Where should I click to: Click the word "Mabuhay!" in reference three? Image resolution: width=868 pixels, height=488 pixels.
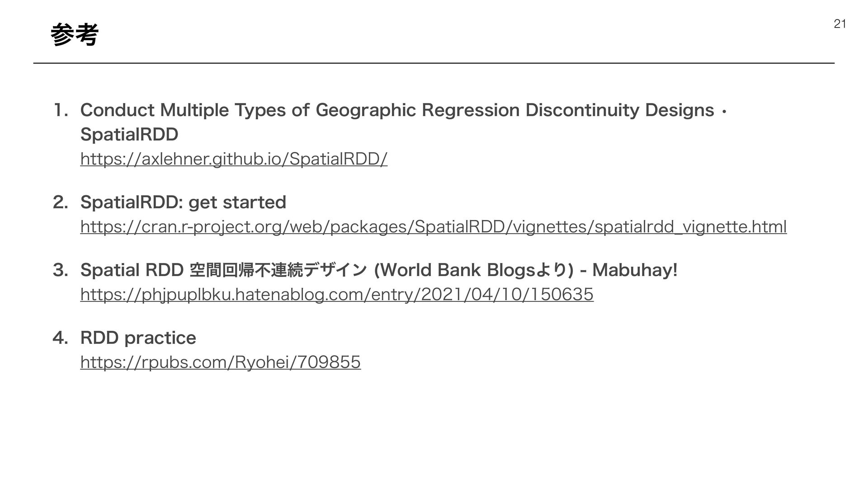coord(635,270)
